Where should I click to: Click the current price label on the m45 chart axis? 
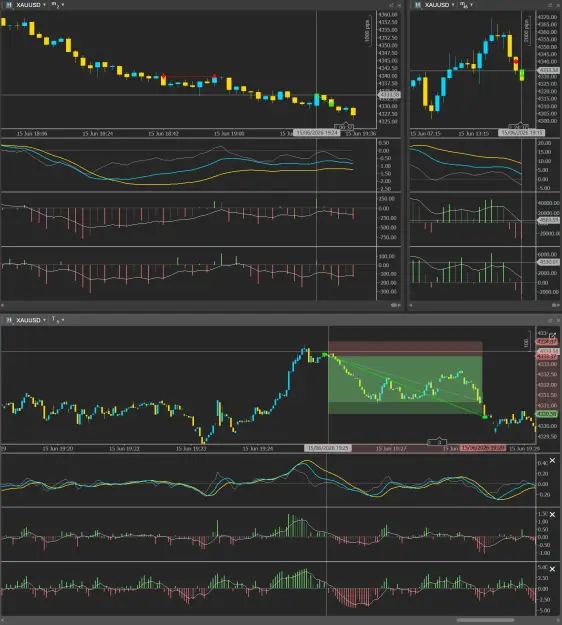pos(548,70)
